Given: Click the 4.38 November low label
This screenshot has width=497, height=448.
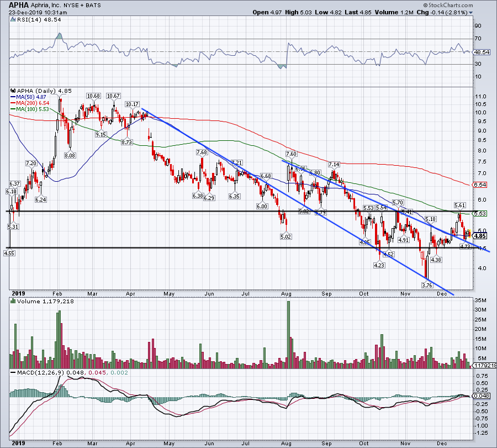Looking at the screenshot, I should (x=436, y=260).
